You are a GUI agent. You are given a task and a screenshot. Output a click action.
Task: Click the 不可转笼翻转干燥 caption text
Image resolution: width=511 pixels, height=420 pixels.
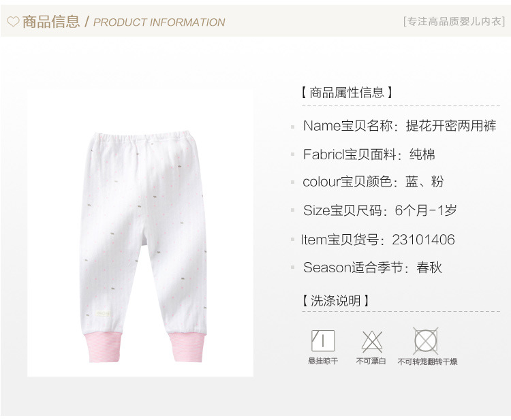(x=427, y=361)
